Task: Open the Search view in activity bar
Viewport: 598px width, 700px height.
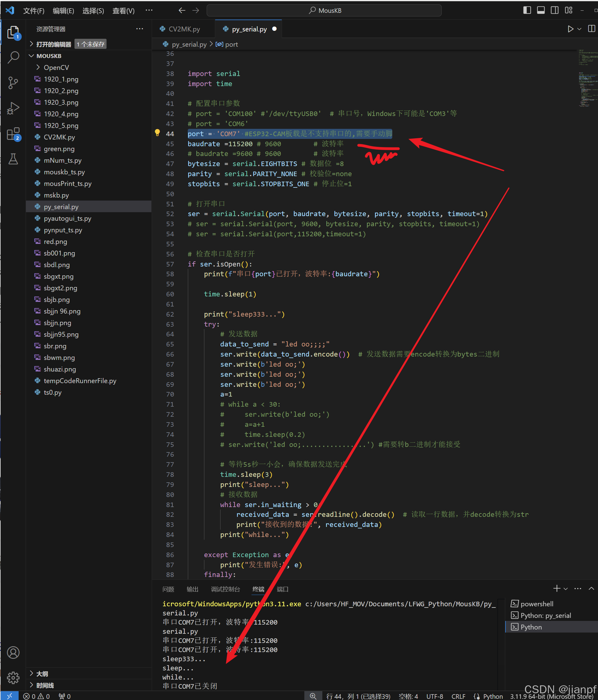Action: 13,57
